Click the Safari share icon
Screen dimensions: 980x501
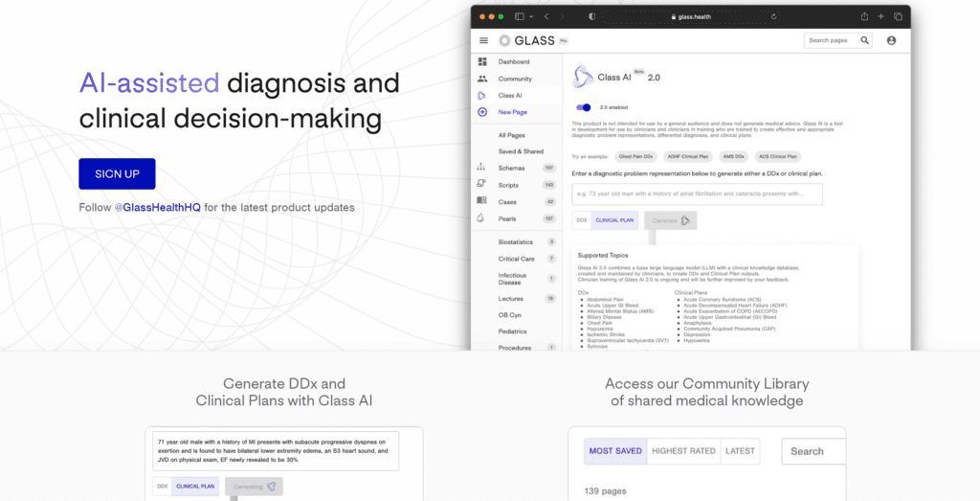(x=864, y=17)
